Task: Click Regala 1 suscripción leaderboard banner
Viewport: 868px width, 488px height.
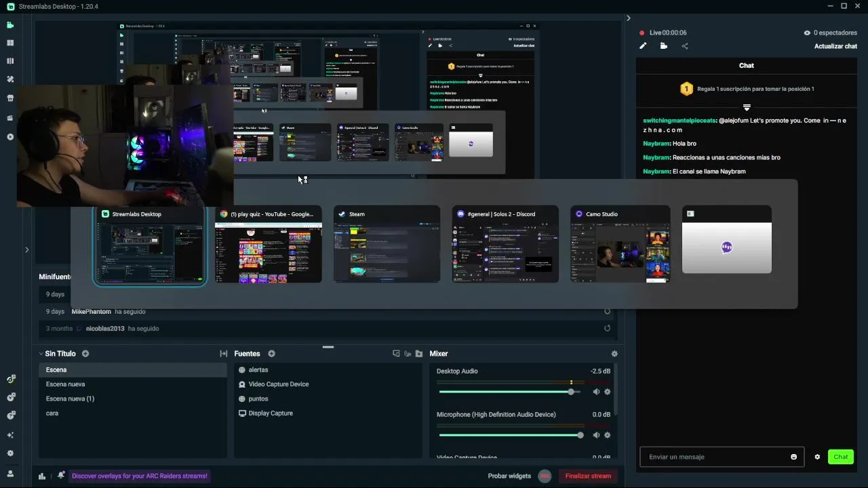Action: click(747, 89)
